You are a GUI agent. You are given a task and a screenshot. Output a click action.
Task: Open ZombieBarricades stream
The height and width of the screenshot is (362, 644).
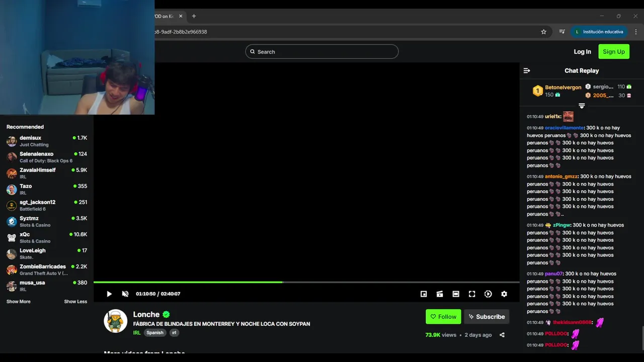[47, 269]
